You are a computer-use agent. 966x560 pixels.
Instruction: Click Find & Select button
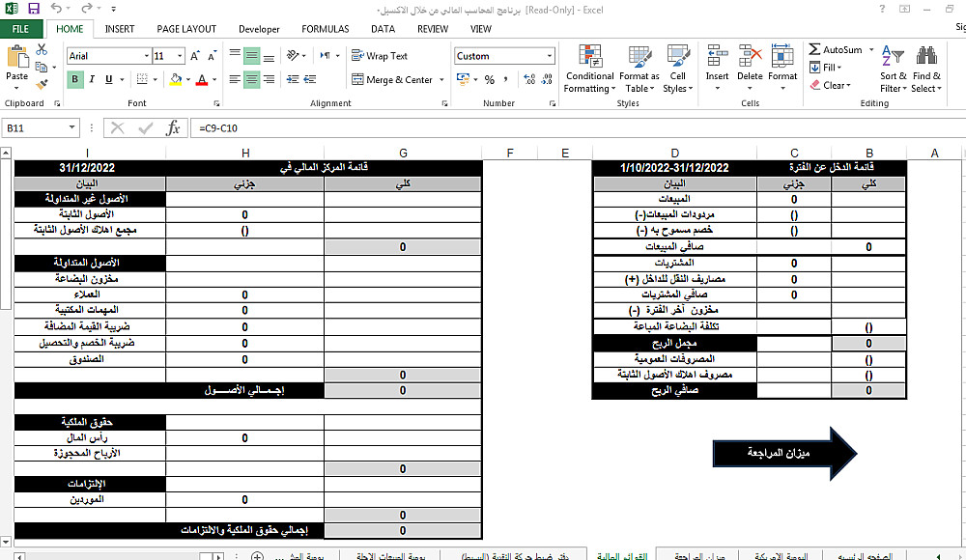926,69
